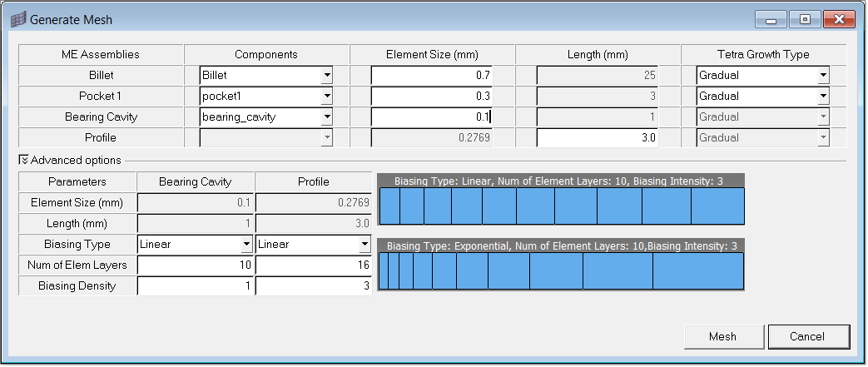Open Bearing Cavity Biasing Type dropdown
This screenshot has height=367, width=868.
coord(247,244)
